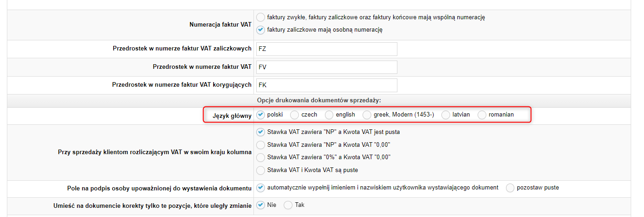
Task: Choose czech as main language
Action: click(x=295, y=115)
